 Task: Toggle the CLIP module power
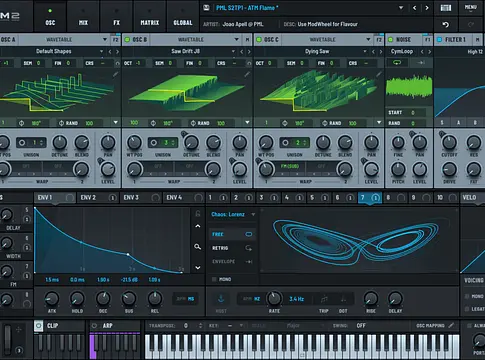39,326
